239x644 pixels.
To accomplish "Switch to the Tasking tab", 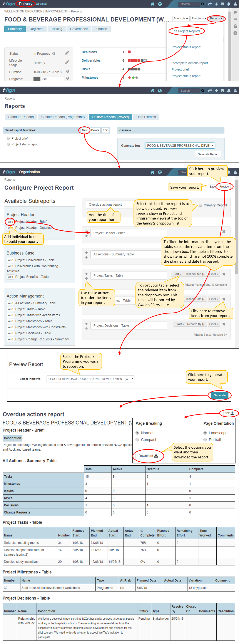I will point(57,29).
